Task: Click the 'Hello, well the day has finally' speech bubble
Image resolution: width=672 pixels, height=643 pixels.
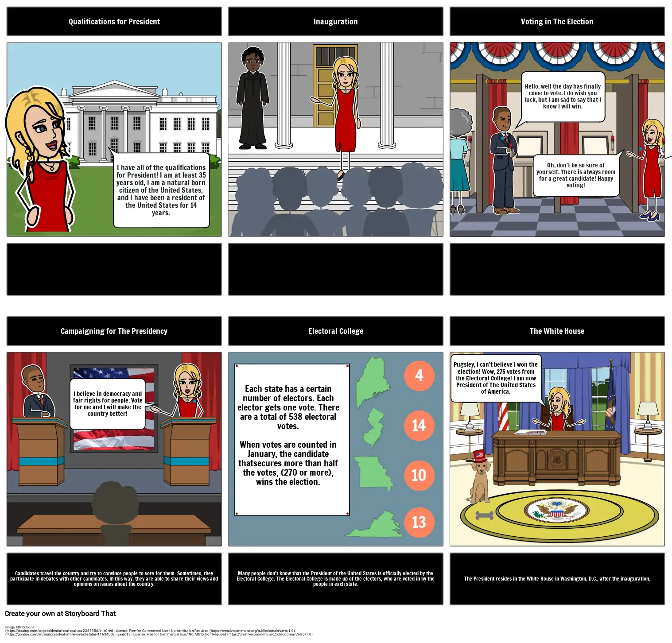Action: 563,97
